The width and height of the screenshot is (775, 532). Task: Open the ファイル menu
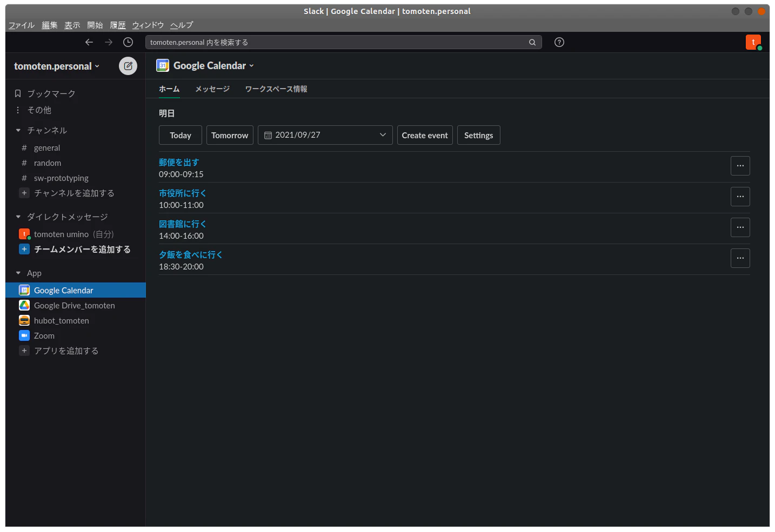[x=22, y=25]
